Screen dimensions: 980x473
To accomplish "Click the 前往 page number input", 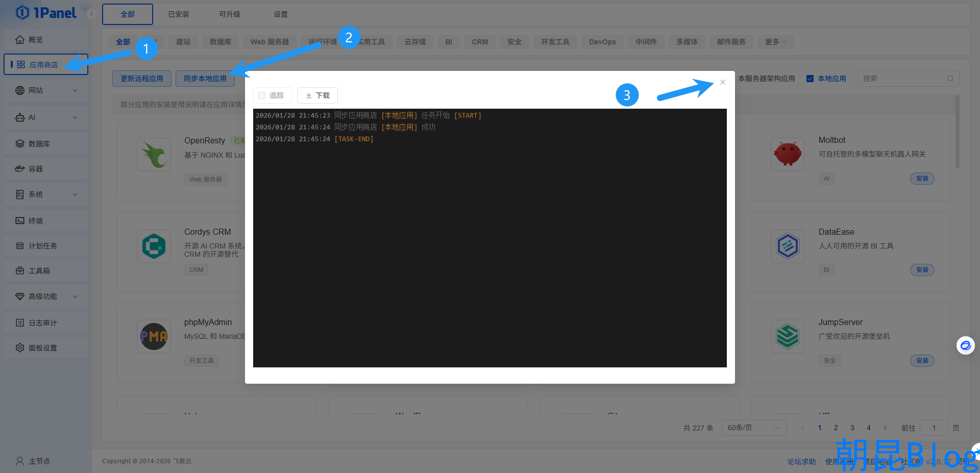I will pyautogui.click(x=934, y=428).
